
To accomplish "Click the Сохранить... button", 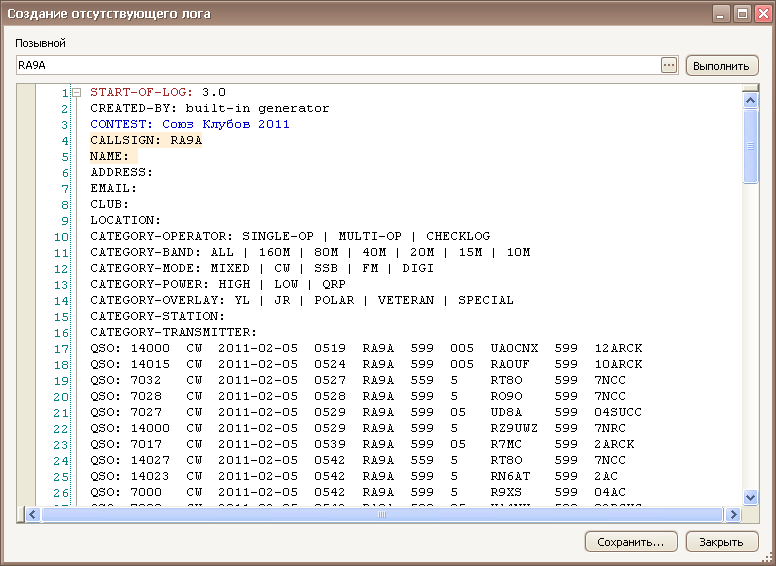I will point(630,542).
